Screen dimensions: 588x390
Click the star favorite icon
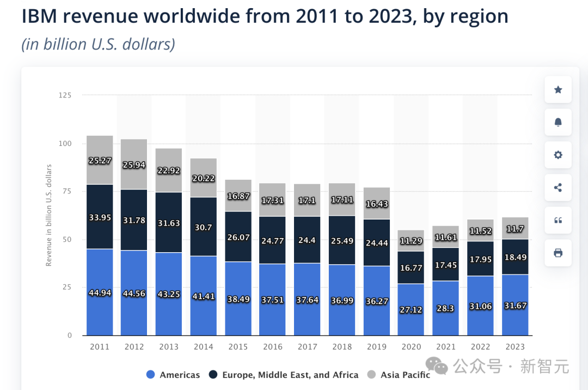click(x=558, y=90)
